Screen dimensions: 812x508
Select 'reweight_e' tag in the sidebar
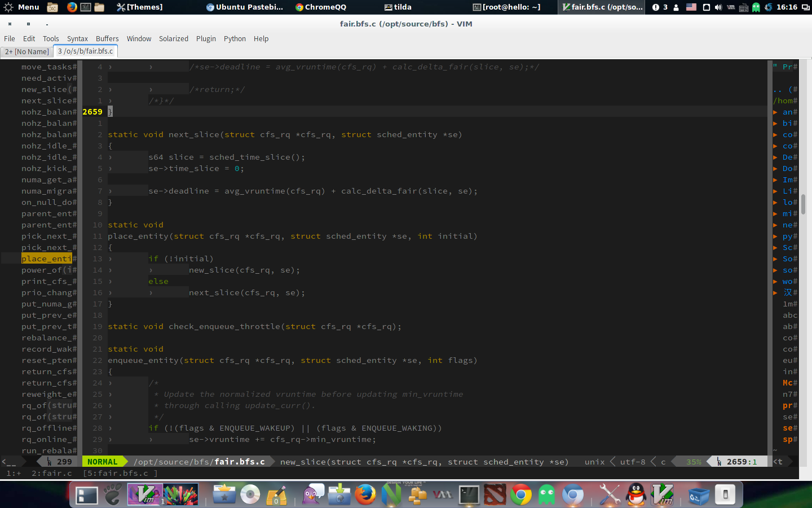(x=47, y=394)
